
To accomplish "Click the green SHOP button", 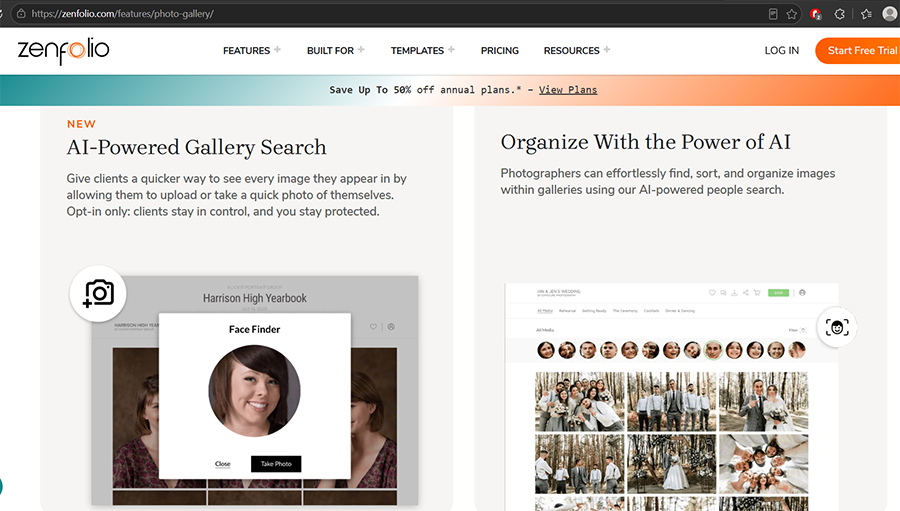I will point(778,292).
